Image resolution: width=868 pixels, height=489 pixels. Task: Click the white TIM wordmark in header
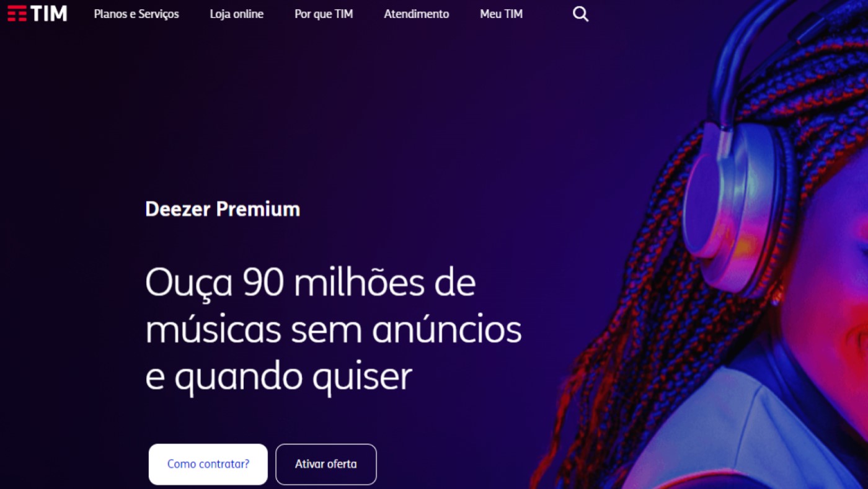point(49,13)
